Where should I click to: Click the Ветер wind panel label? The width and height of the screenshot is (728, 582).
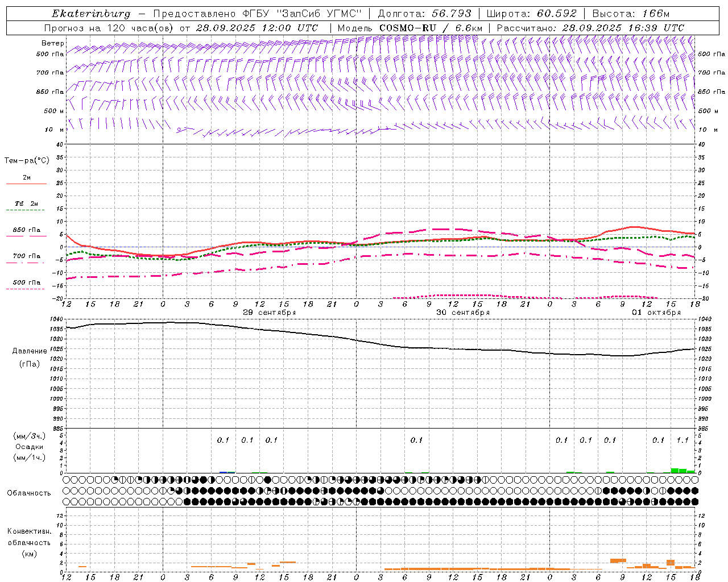click(53, 43)
